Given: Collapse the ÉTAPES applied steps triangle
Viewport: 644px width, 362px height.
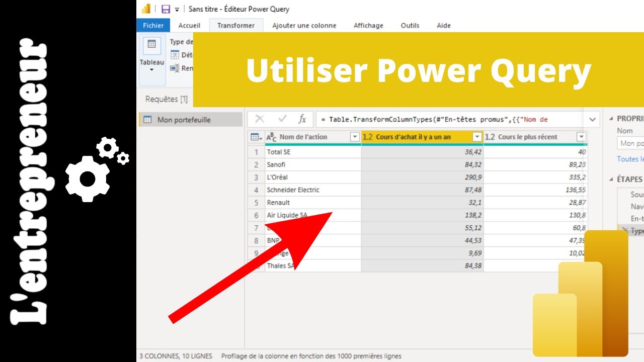Looking at the screenshot, I should 611,179.
